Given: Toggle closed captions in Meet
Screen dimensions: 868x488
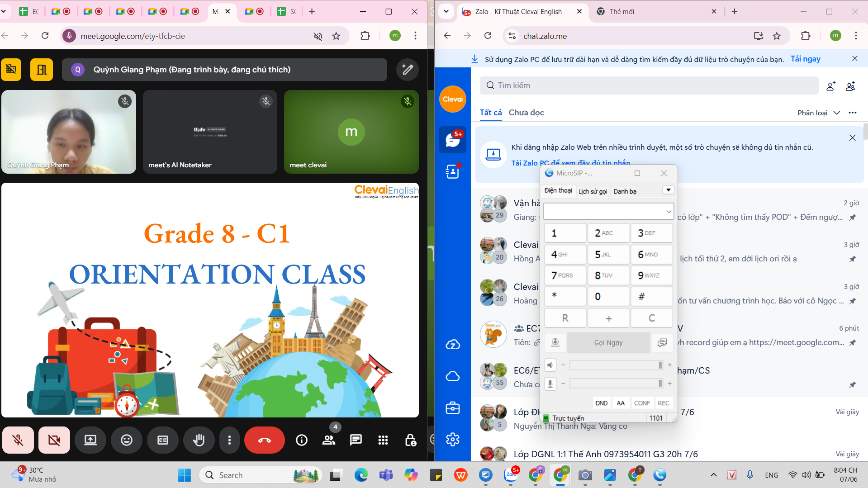Looking at the screenshot, I should click(163, 440).
